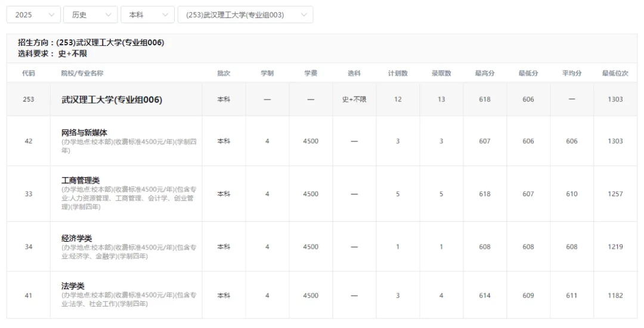Click the 选科 column header

point(354,73)
